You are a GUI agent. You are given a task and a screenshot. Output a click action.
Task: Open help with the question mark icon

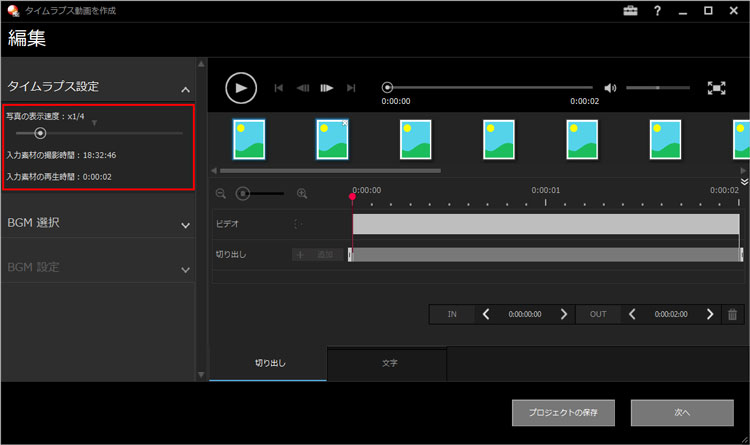coord(657,11)
